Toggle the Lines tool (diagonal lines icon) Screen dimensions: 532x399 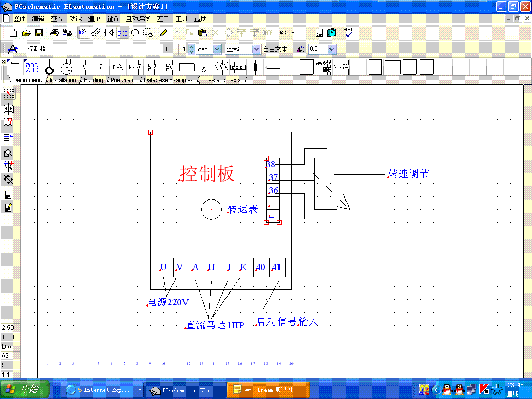[96, 33]
